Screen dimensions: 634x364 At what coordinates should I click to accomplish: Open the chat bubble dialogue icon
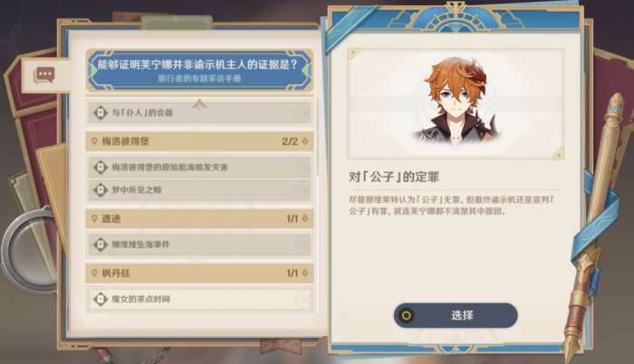[x=44, y=75]
